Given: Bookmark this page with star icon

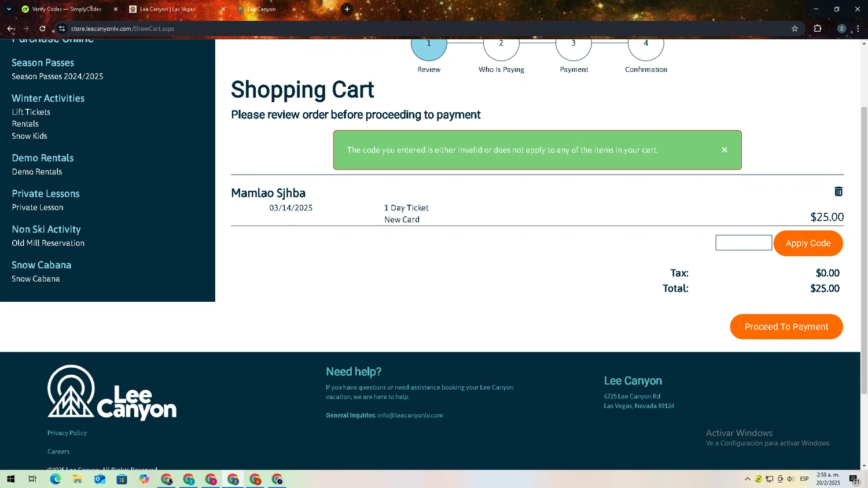Looking at the screenshot, I should 795,28.
